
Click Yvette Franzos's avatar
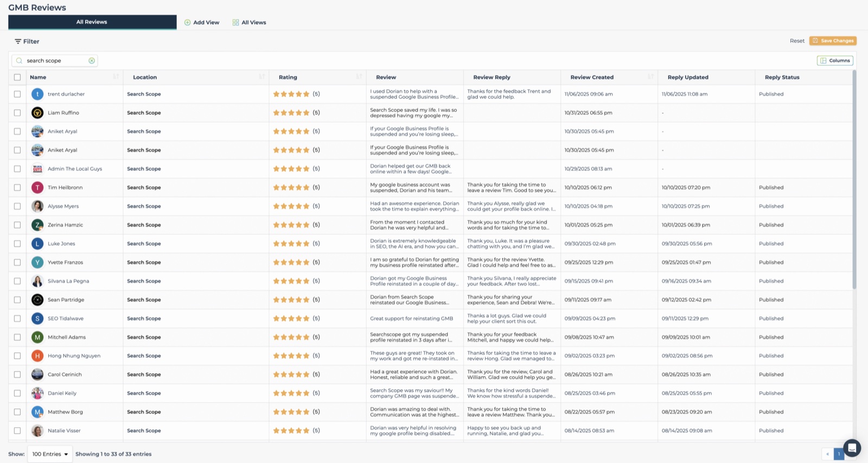(x=37, y=262)
